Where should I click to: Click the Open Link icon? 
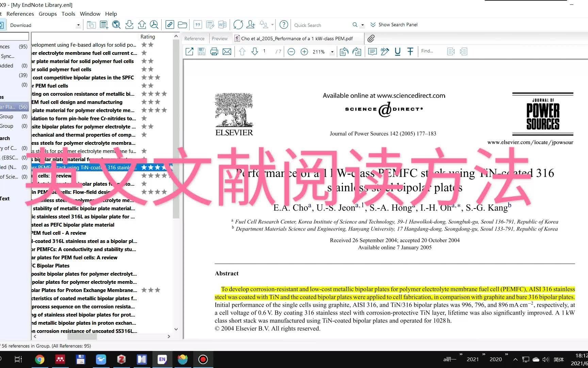coord(170,25)
